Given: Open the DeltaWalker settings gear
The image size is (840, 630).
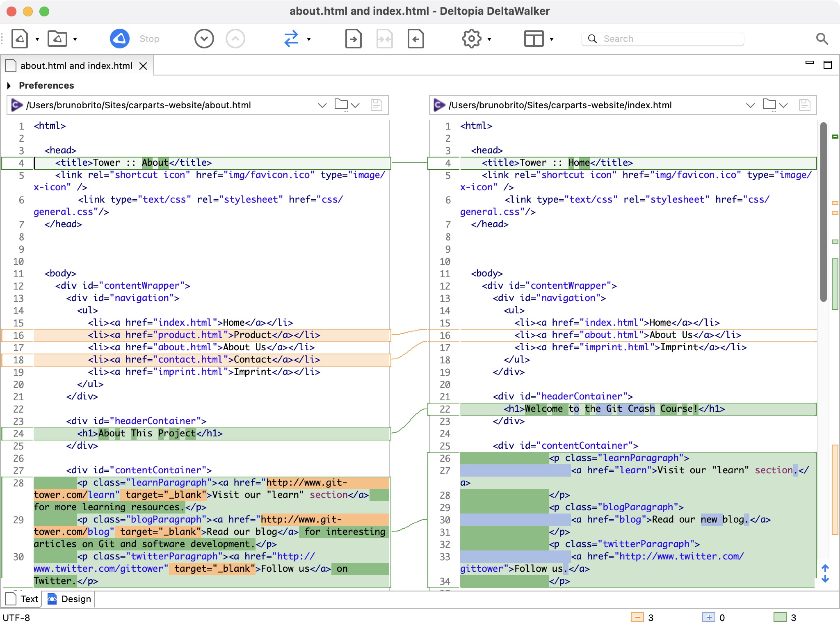Looking at the screenshot, I should tap(471, 39).
